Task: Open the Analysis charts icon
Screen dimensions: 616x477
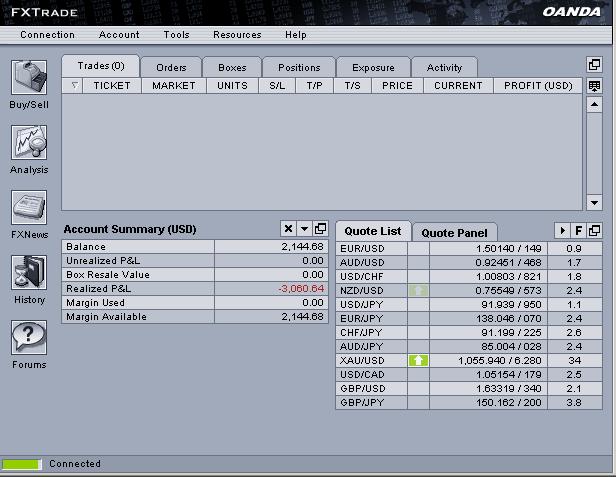Action: click(x=29, y=142)
